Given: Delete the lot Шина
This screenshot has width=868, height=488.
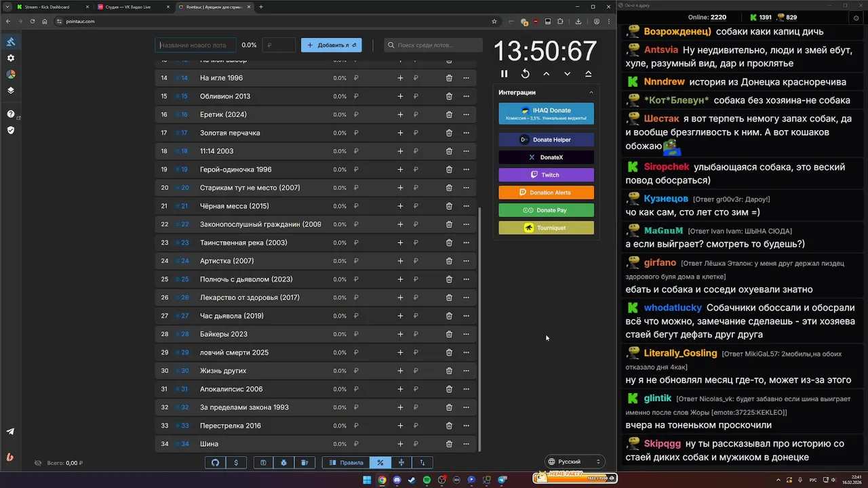Looking at the screenshot, I should pos(449,444).
